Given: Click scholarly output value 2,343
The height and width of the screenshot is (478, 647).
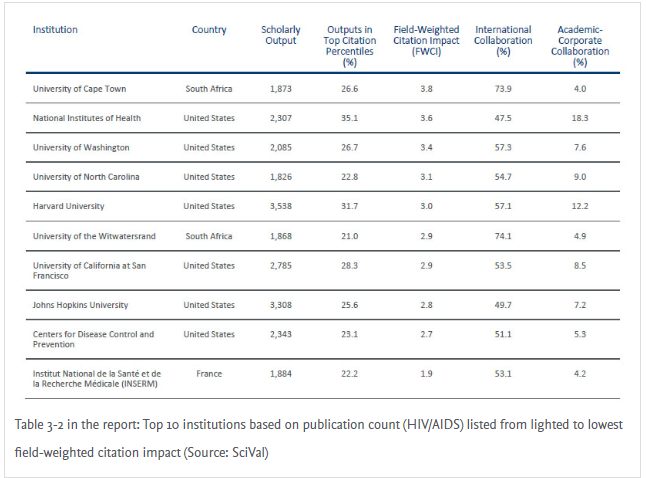Looking at the screenshot, I should coord(281,334).
